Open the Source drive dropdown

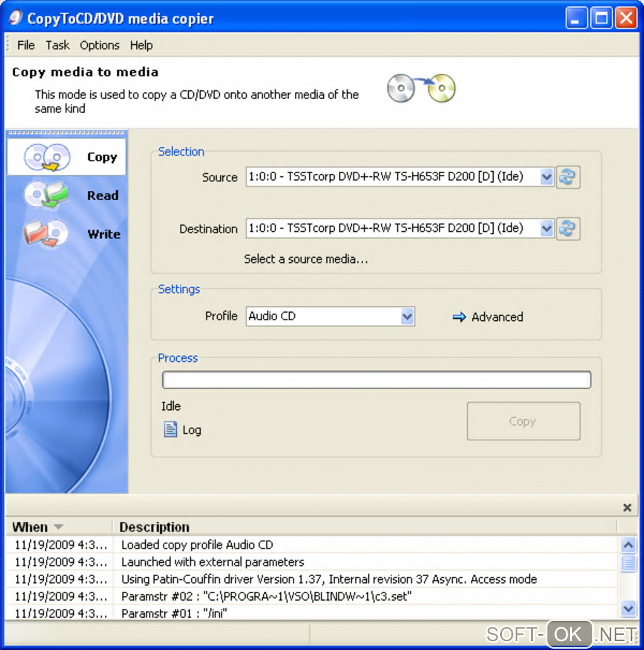click(x=547, y=177)
